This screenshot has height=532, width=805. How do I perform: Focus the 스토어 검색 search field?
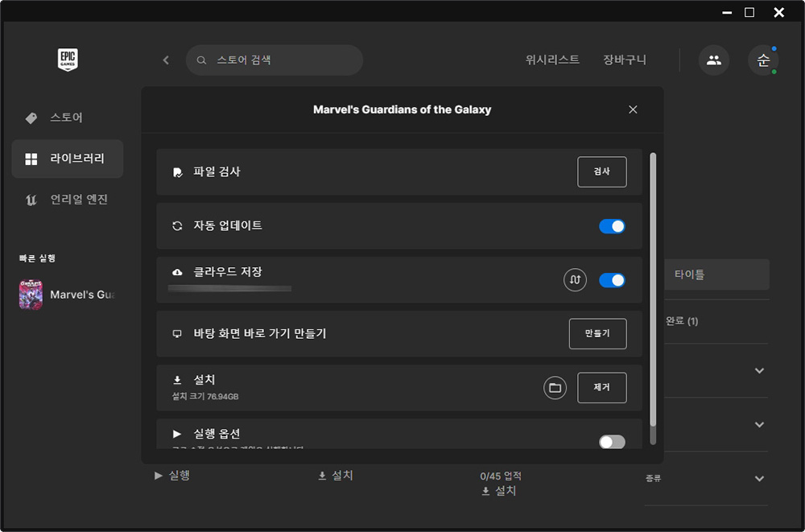point(275,60)
